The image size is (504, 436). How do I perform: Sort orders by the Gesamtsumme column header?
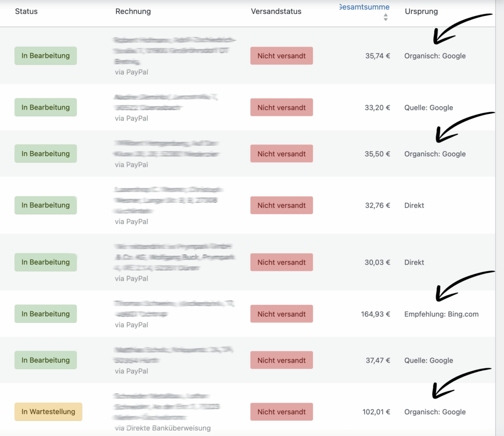click(365, 7)
